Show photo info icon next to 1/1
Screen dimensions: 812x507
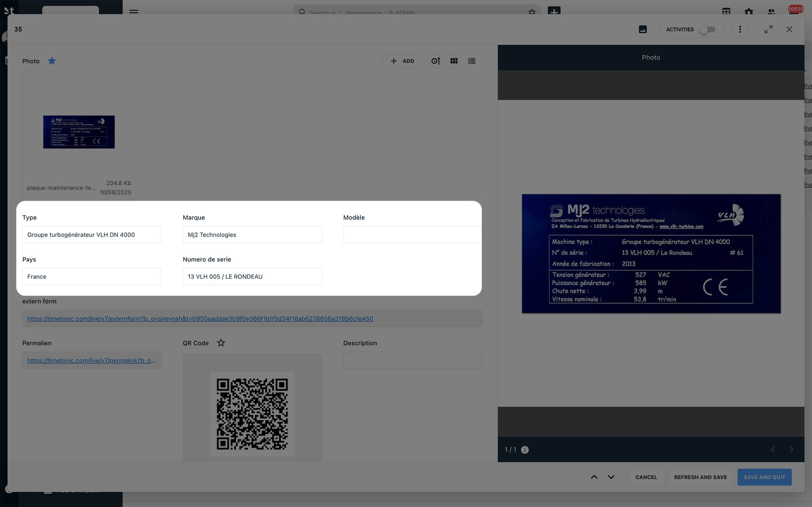(x=524, y=450)
